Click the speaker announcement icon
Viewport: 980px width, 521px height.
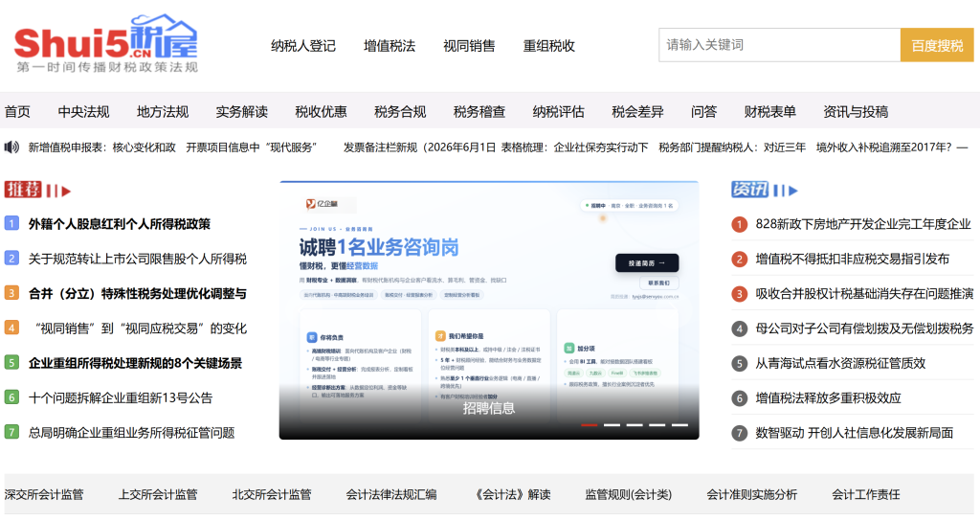pos(11,147)
